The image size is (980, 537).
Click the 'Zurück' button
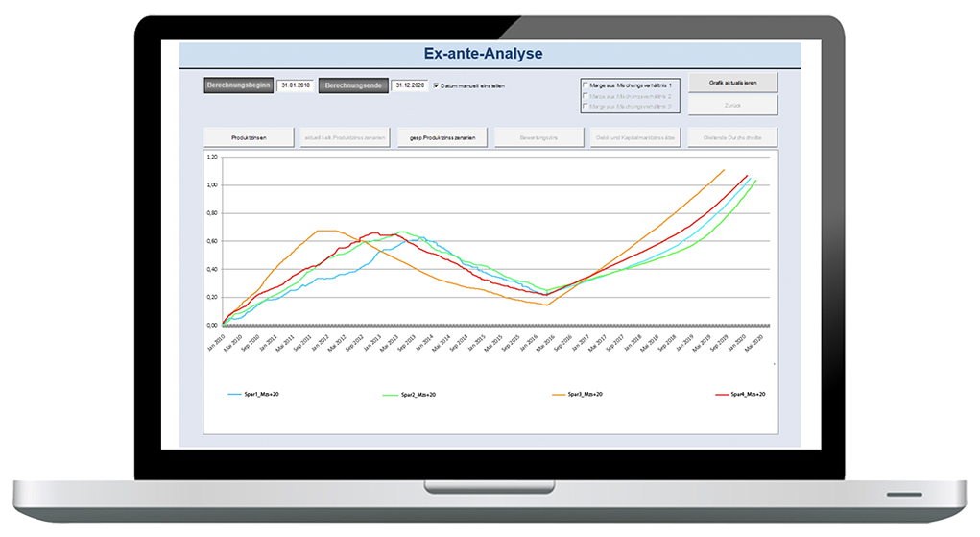point(732,105)
